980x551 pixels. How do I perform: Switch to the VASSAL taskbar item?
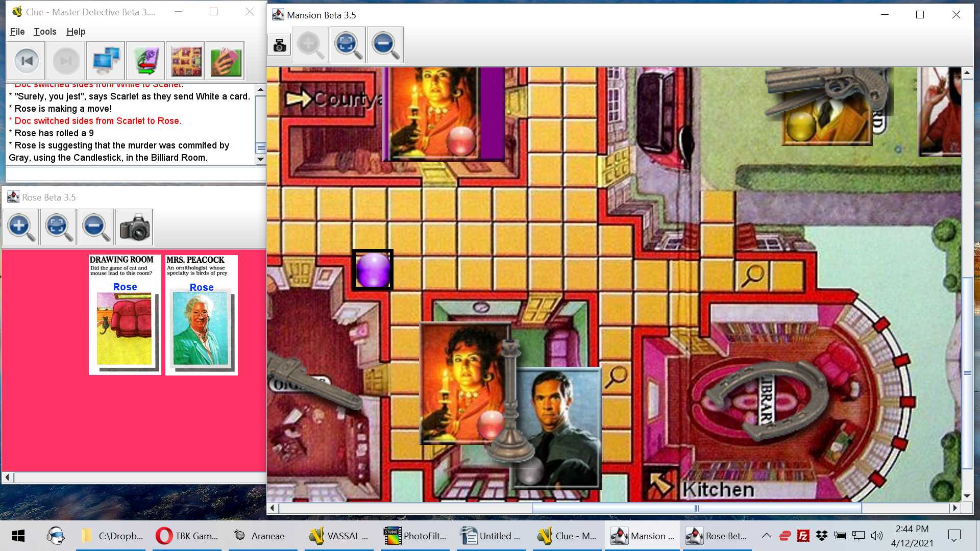[339, 536]
